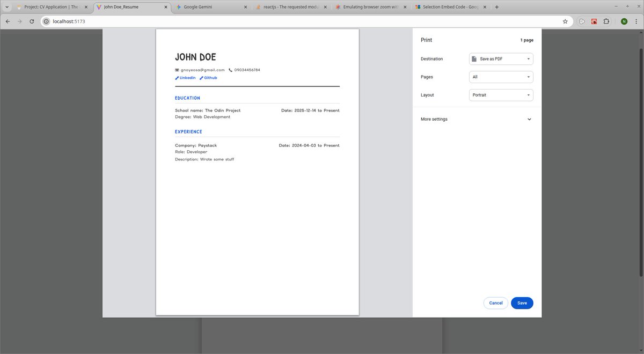Image resolution: width=644 pixels, height=354 pixels.
Task: Open the side panel icon
Action: pyautogui.click(x=582, y=21)
